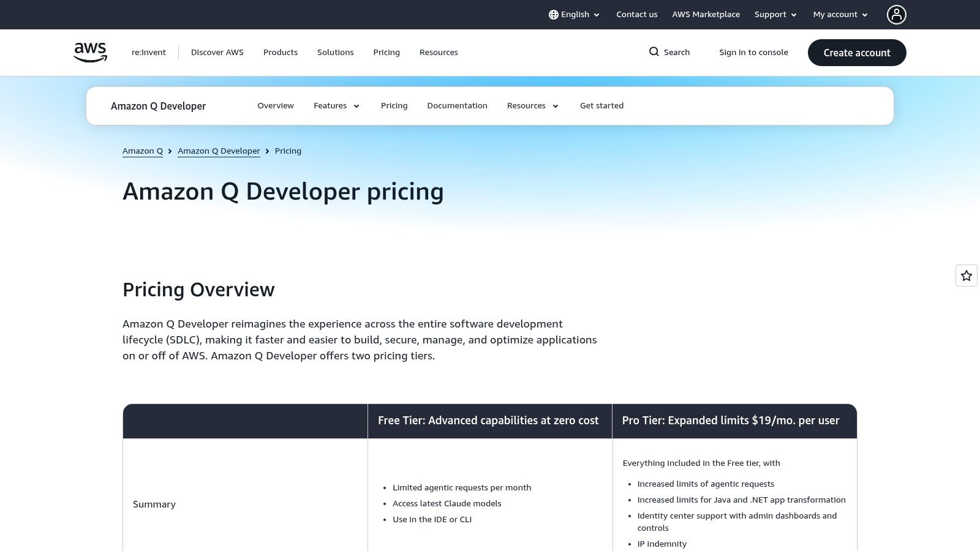Click Amazon Q Developer product title

158,106
